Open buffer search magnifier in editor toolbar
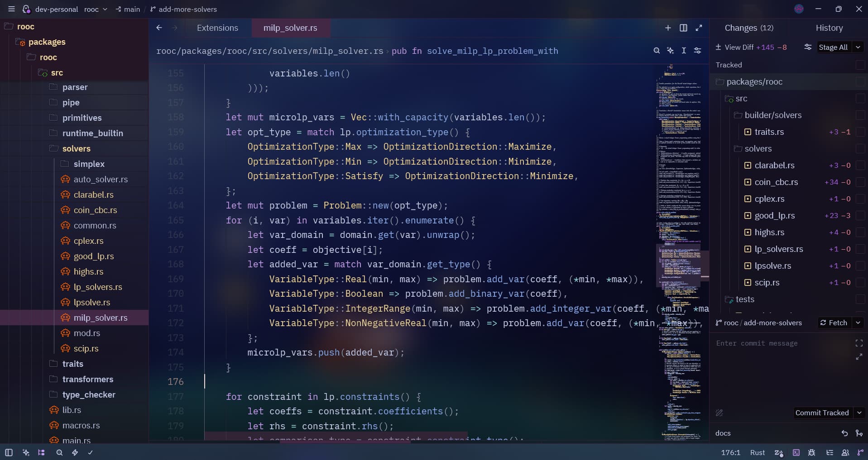This screenshot has height=460, width=868. (x=657, y=51)
